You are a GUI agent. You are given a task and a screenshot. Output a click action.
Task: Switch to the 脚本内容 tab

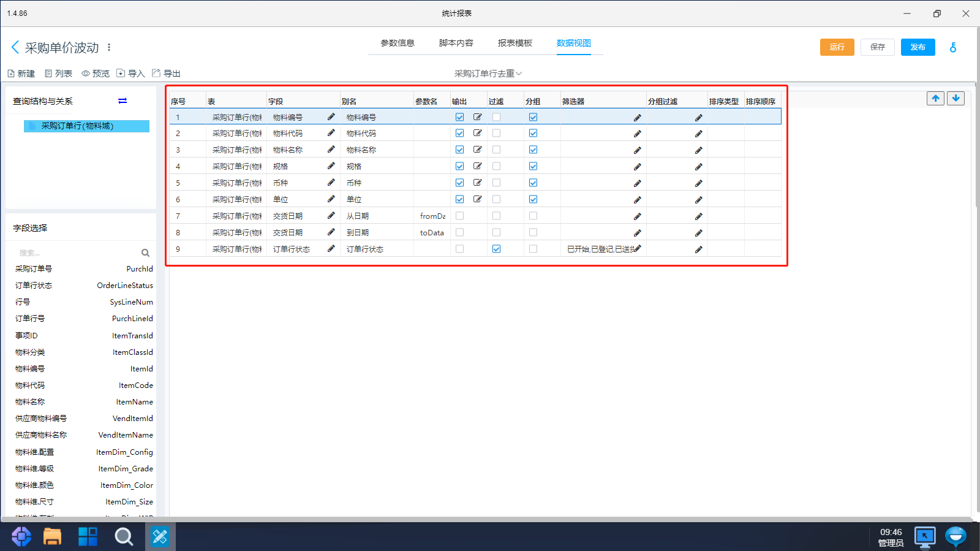pos(456,43)
